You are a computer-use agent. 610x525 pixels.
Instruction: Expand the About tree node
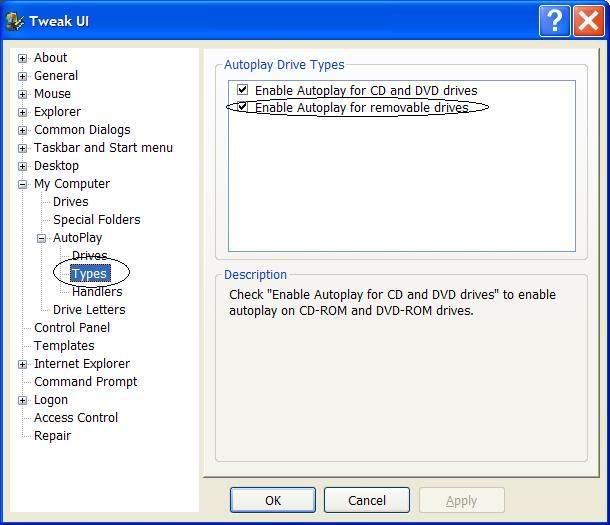pyautogui.click(x=22, y=58)
